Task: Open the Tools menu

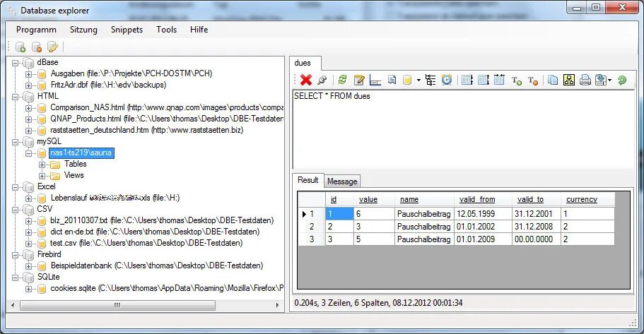Action: point(166,30)
